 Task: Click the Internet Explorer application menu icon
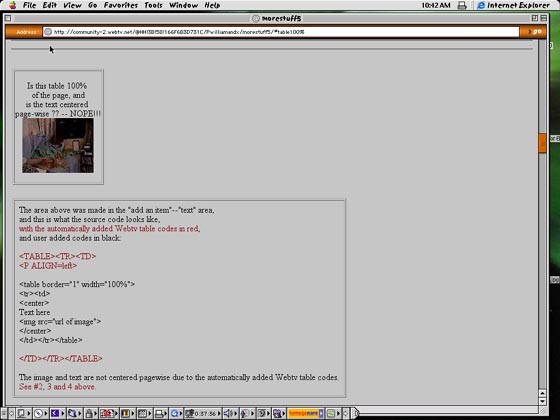pos(481,5)
